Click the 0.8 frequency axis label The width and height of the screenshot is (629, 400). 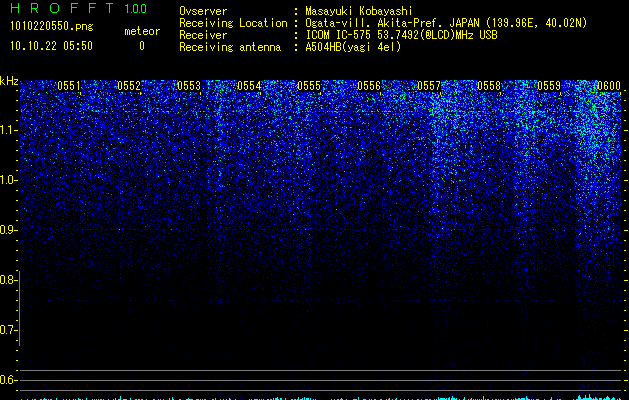[7, 280]
